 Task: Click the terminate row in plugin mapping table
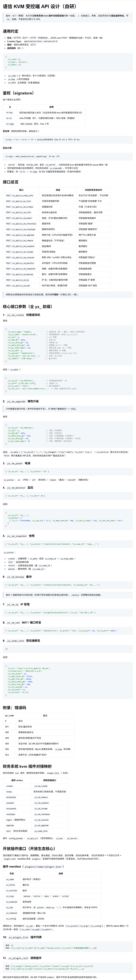click(35, 797)
